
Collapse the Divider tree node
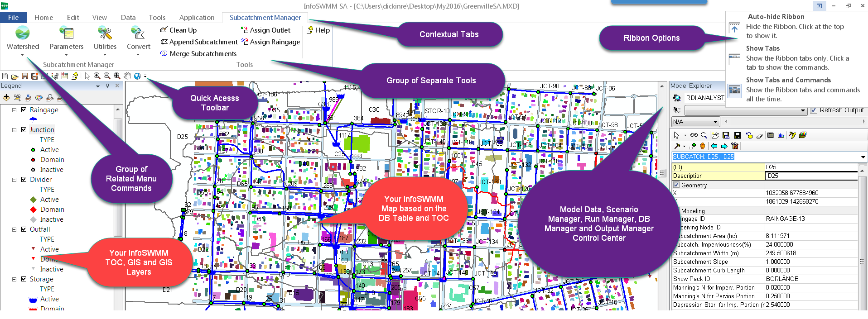pyautogui.click(x=14, y=179)
